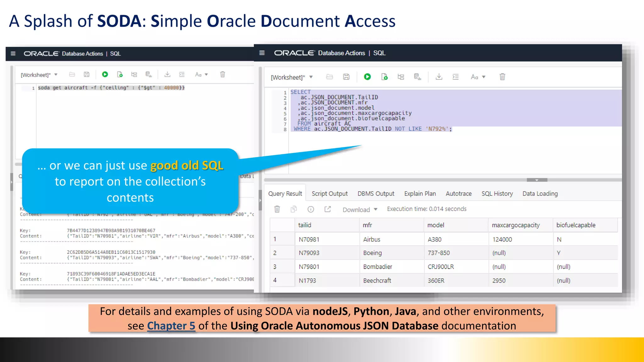Click Explain Plan icon in left toolbar

click(134, 74)
